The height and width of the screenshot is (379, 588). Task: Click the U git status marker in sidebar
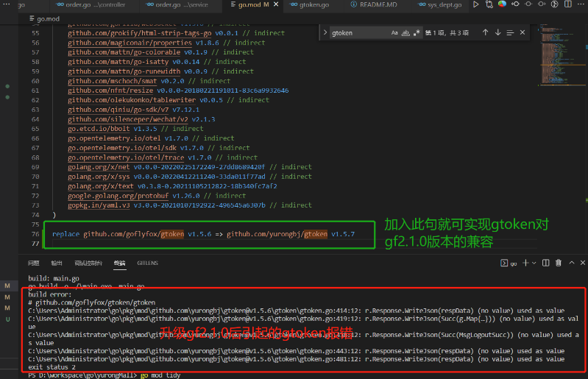(7, 319)
